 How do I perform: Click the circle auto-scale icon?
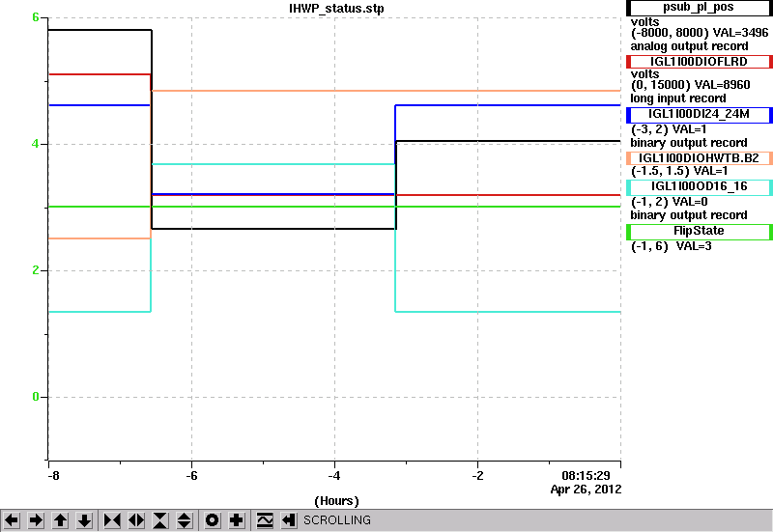[212, 520]
